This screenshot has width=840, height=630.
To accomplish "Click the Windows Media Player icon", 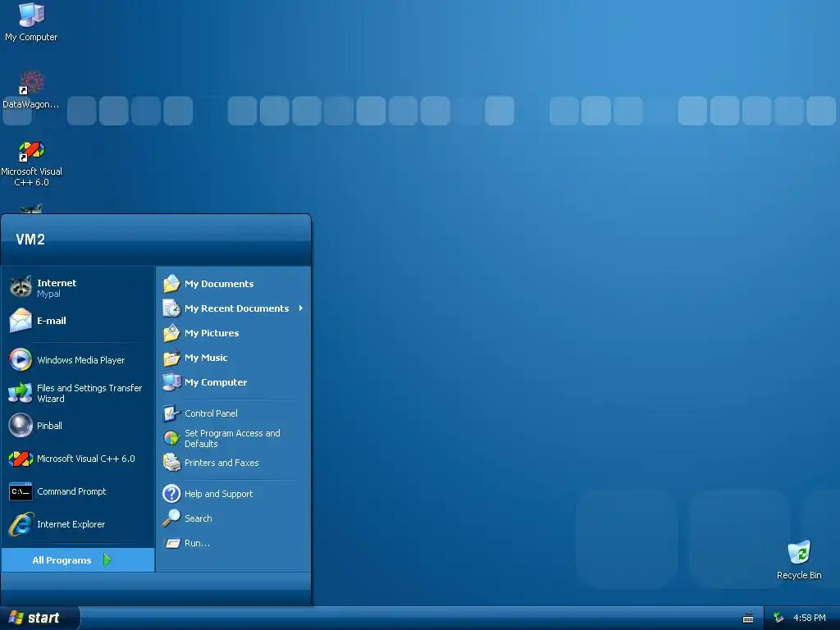I will (x=21, y=359).
